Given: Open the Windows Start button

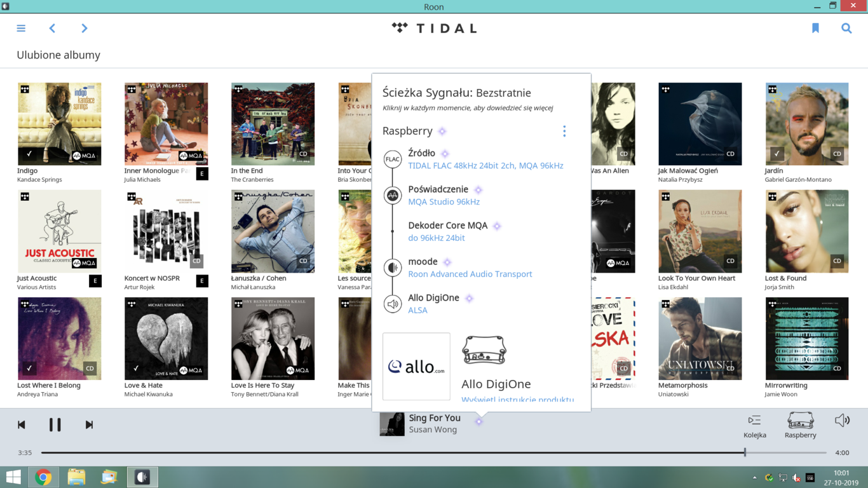Looking at the screenshot, I should (x=13, y=477).
